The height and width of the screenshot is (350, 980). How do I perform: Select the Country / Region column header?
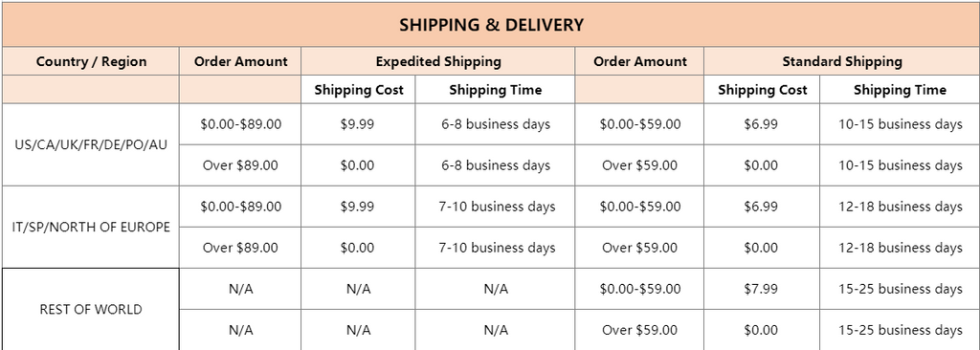pyautogui.click(x=91, y=61)
